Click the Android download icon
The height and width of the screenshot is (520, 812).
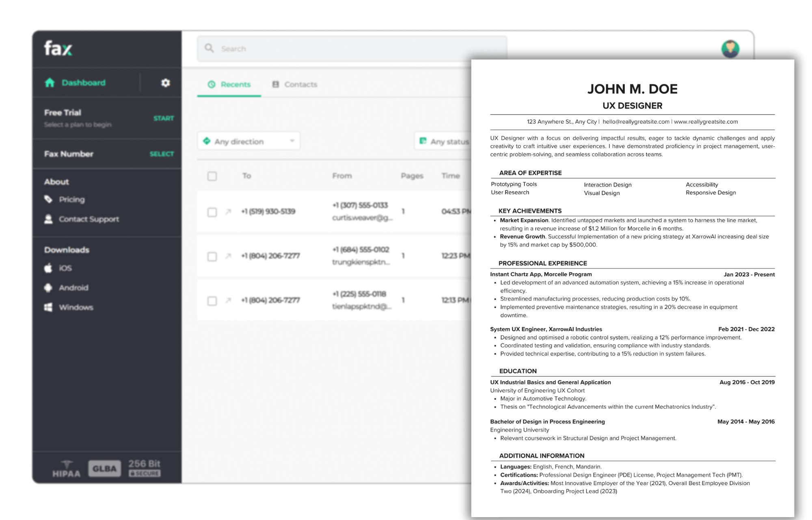(48, 288)
